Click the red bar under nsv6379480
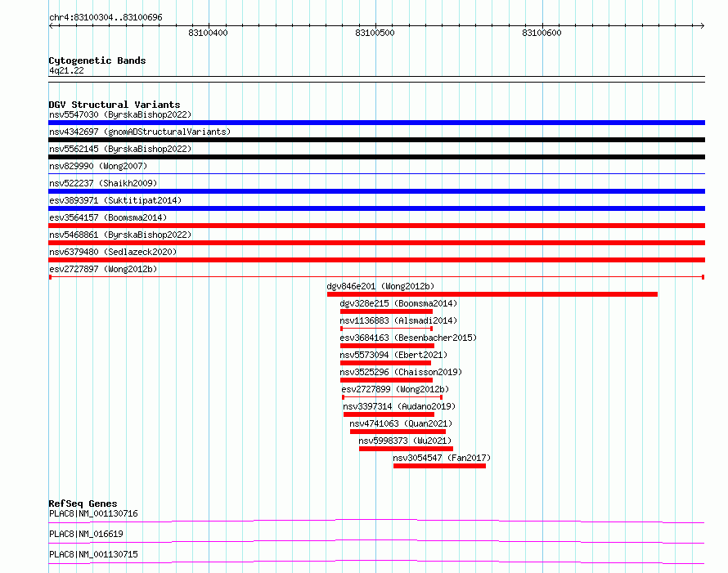 point(376,260)
